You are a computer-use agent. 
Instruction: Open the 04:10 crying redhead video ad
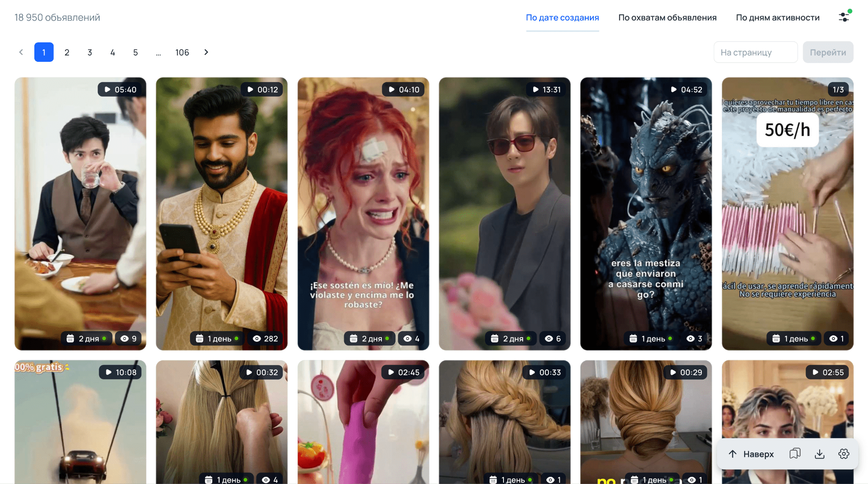point(363,214)
